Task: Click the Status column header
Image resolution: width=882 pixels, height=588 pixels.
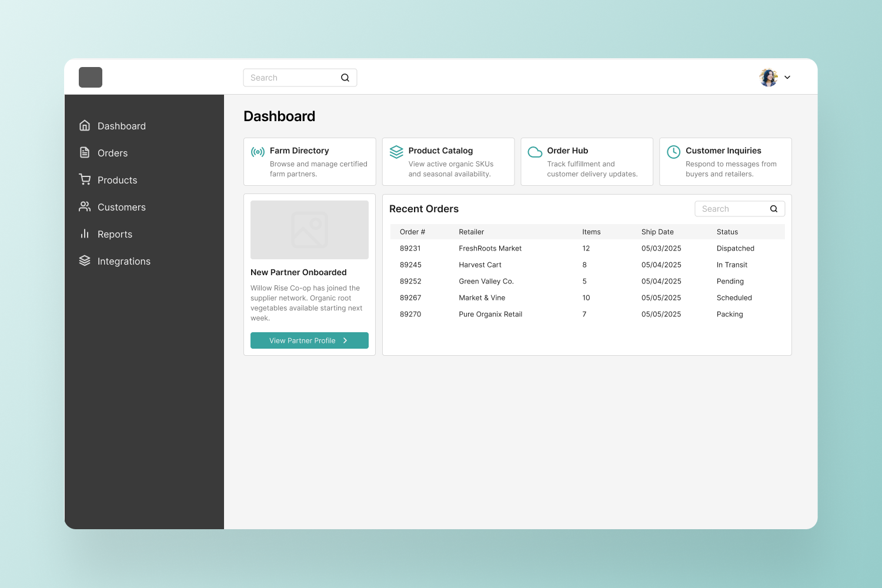Action: [727, 232]
